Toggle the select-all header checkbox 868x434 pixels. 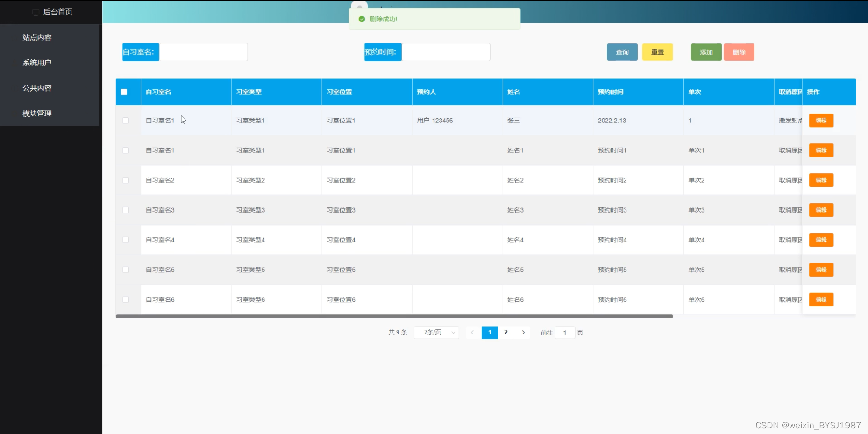124,92
